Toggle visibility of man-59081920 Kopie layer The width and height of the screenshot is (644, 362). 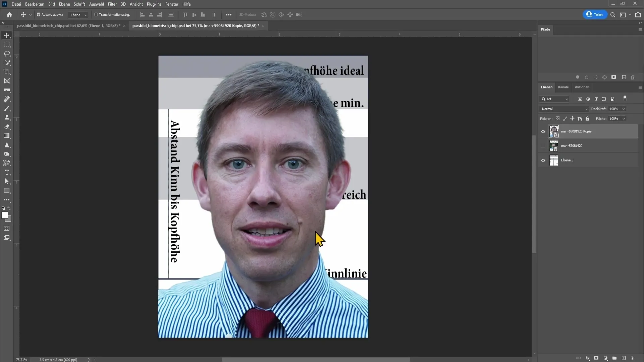tap(543, 131)
